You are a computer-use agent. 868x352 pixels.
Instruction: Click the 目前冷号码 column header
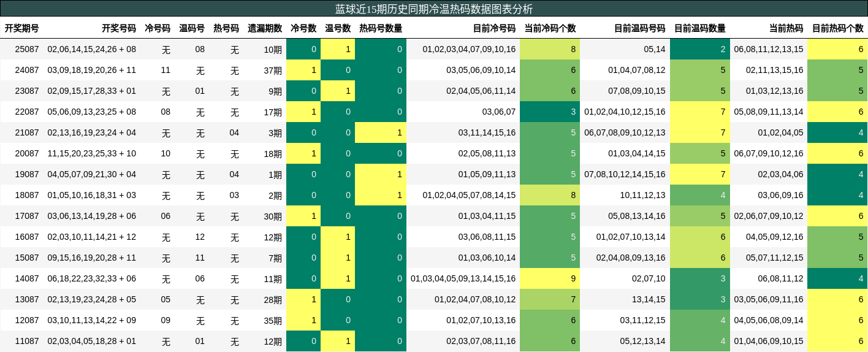click(x=494, y=28)
